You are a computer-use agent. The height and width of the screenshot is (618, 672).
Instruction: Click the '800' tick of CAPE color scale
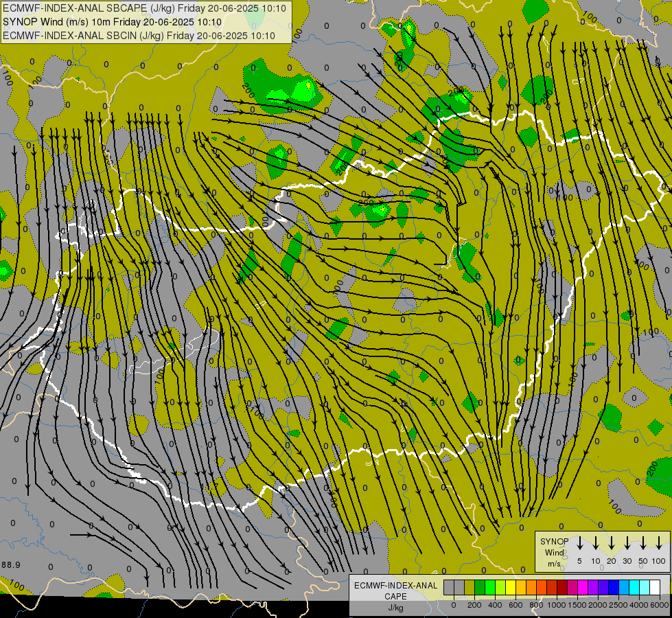[536, 605]
